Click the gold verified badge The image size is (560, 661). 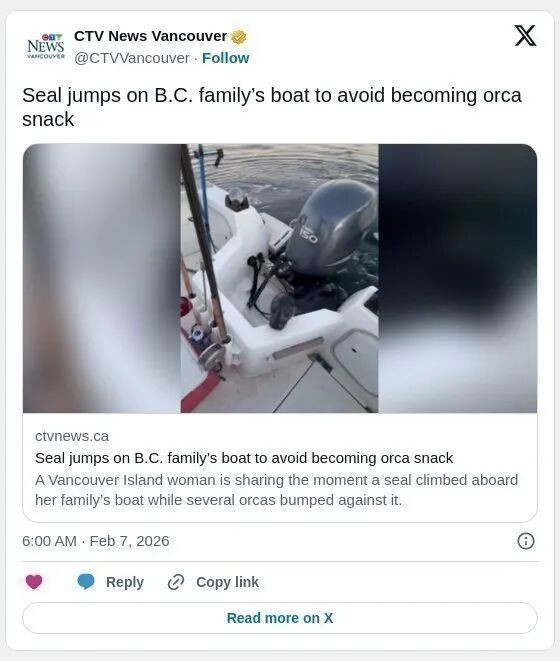coord(239,37)
